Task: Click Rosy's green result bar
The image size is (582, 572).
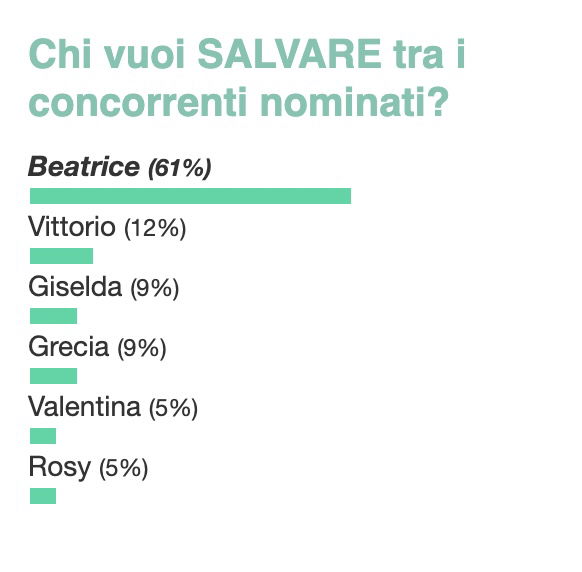Action: tap(43, 496)
